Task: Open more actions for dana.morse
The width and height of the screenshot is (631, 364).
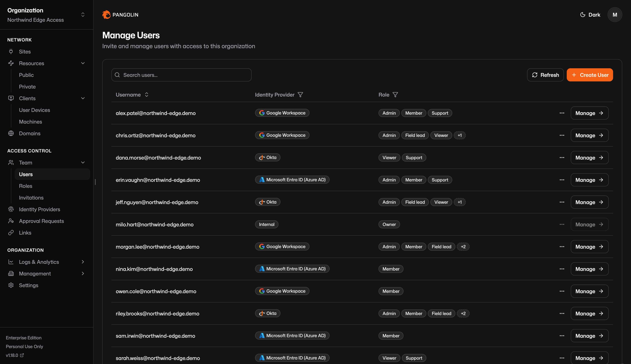Action: point(562,158)
